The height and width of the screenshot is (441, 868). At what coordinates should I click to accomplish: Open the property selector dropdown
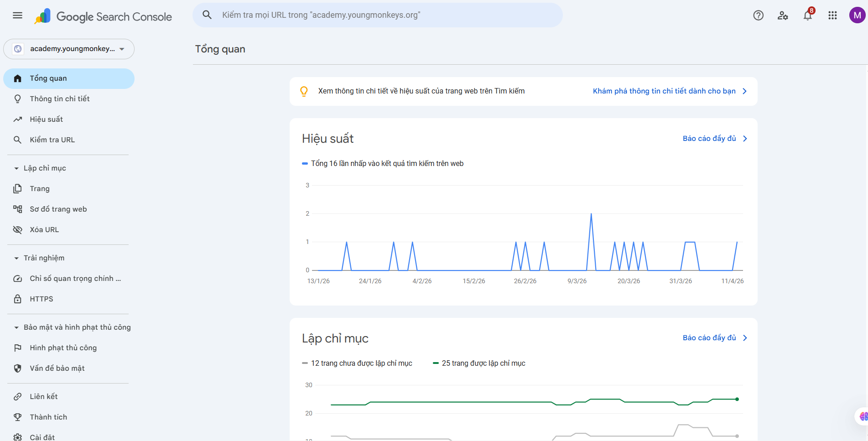click(x=69, y=49)
